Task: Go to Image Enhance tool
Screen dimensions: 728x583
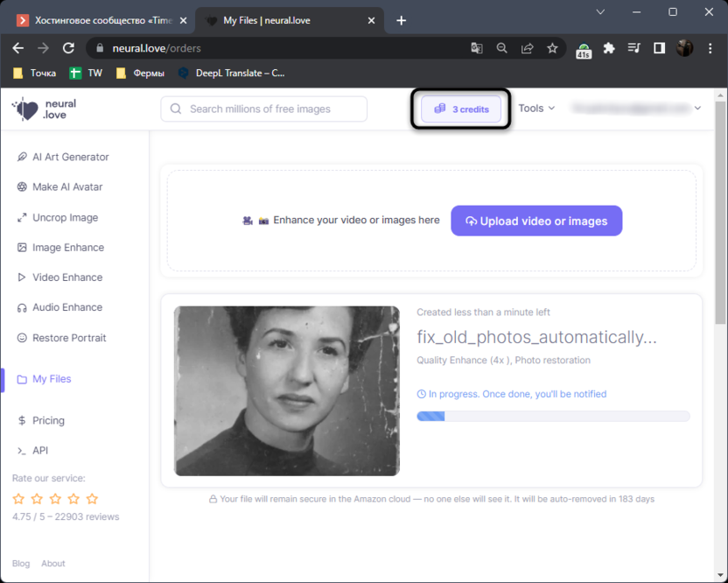Action: pos(67,247)
